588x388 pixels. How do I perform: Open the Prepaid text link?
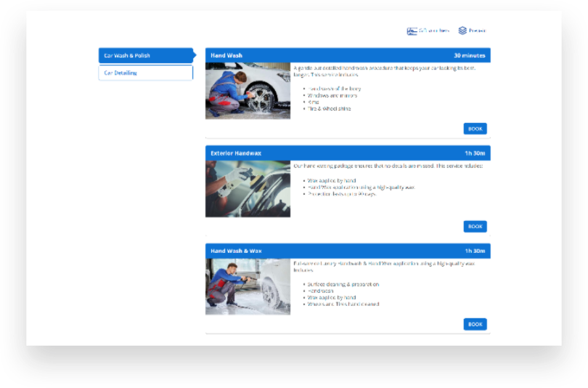coord(478,31)
